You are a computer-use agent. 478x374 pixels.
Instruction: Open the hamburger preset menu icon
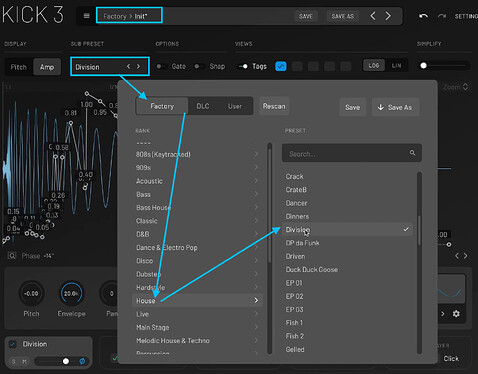pos(86,16)
